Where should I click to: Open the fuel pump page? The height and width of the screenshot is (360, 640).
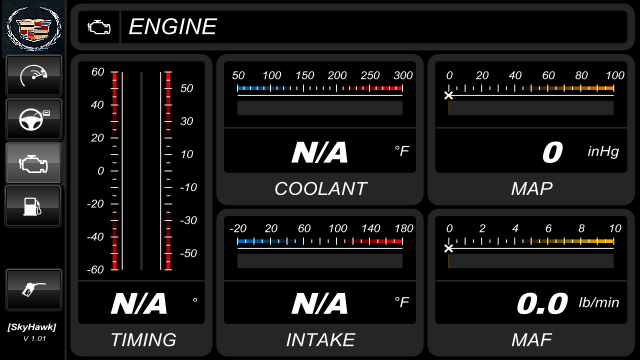point(34,206)
